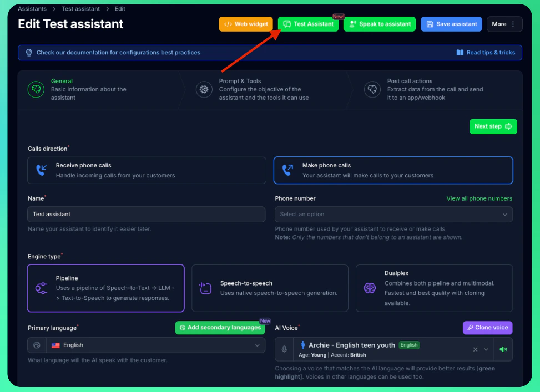Click the Dualplex brain icon
The width and height of the screenshot is (540, 392).
tap(369, 288)
